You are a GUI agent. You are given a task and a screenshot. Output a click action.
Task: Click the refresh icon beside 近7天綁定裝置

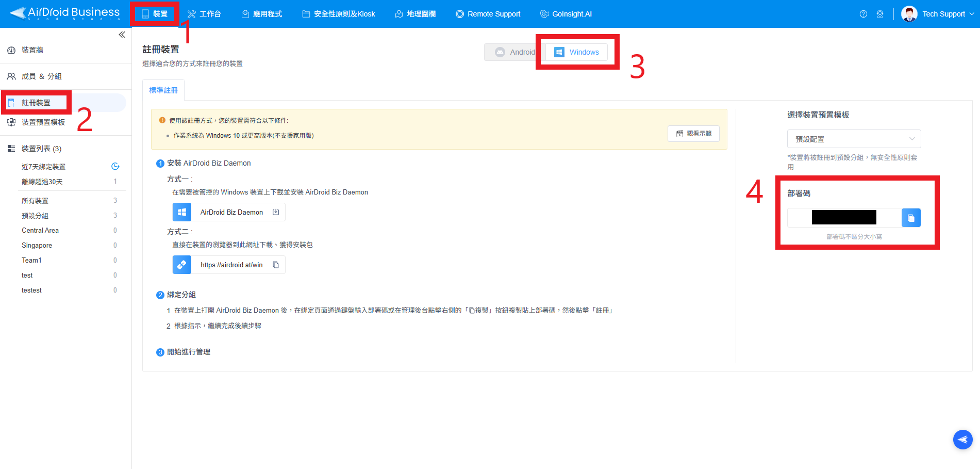115,166
